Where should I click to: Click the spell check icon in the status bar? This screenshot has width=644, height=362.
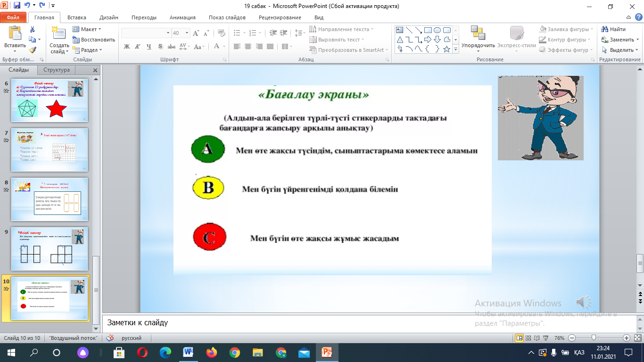pyautogui.click(x=110, y=338)
